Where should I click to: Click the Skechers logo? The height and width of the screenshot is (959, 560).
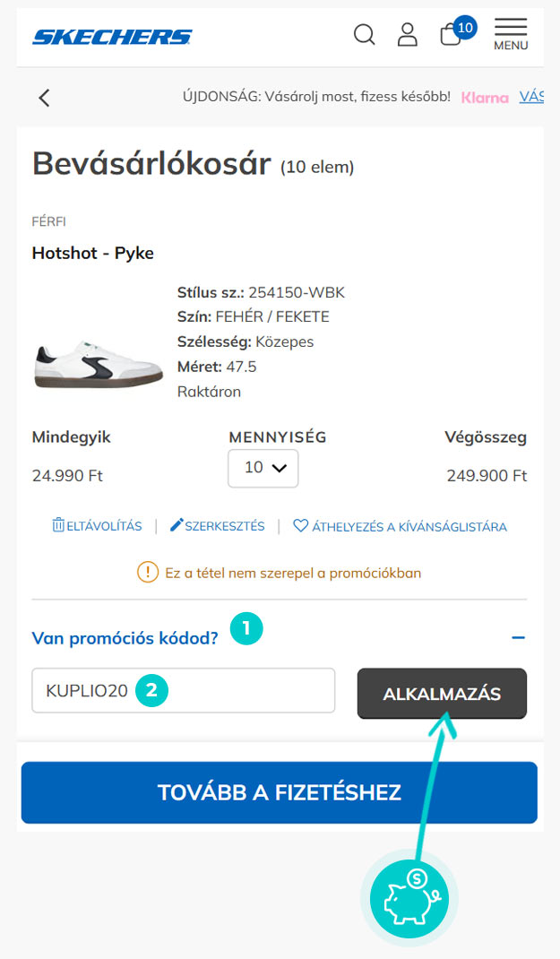coord(112,37)
